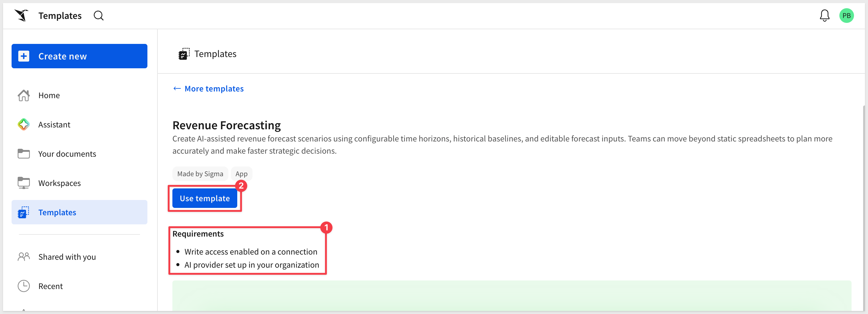Click the Made by Sigma tag
The height and width of the screenshot is (314, 868).
(x=200, y=174)
